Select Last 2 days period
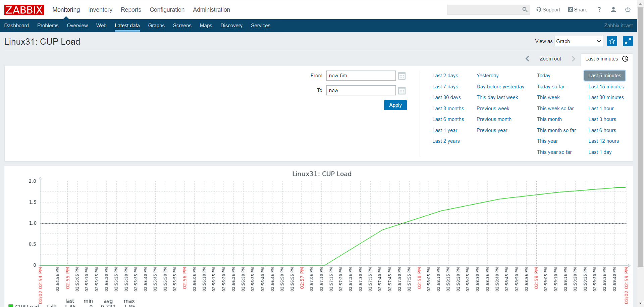The image size is (644, 307). [x=445, y=76]
